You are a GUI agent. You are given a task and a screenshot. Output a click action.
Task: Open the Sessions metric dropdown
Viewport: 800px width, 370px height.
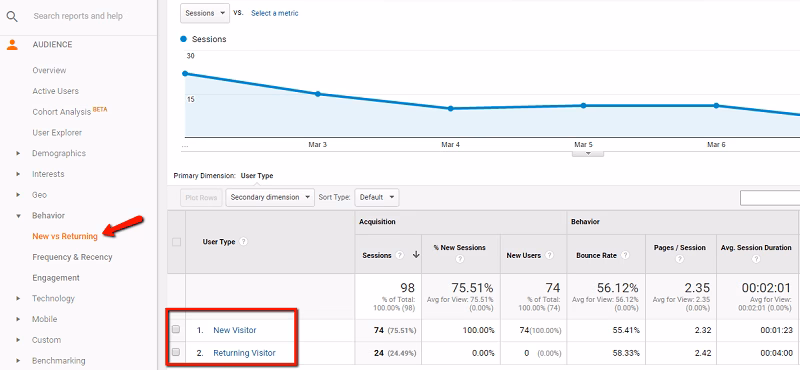pyautogui.click(x=205, y=13)
